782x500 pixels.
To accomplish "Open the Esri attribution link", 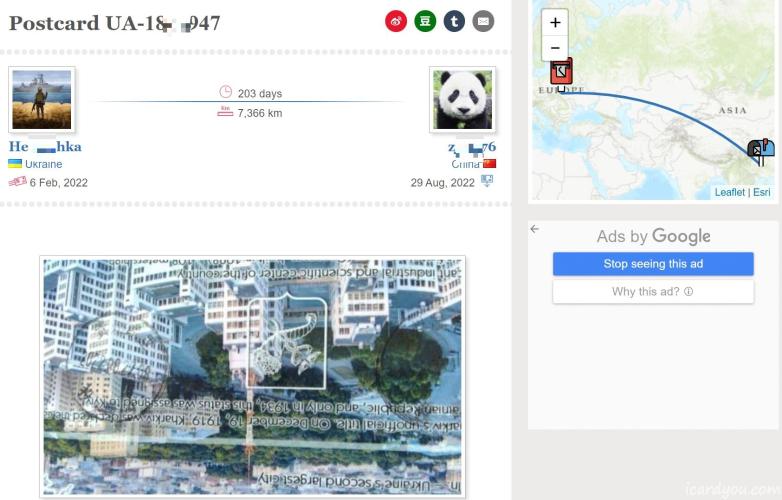I will 762,192.
